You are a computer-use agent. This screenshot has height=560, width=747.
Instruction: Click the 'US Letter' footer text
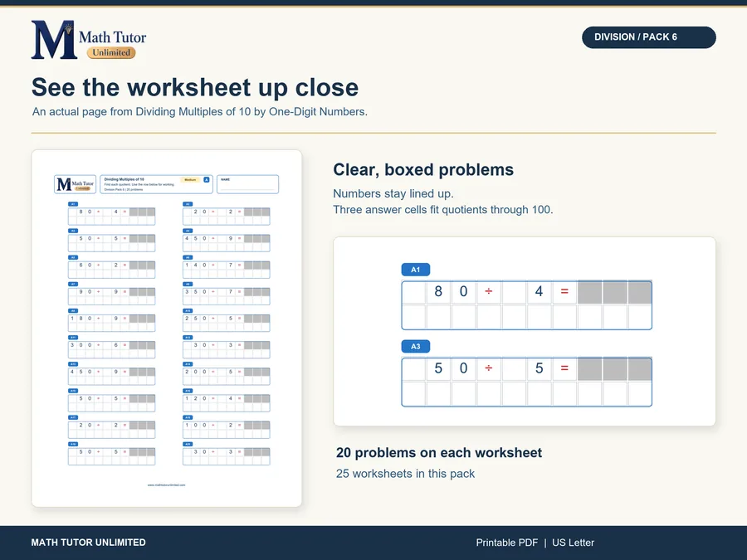(573, 543)
